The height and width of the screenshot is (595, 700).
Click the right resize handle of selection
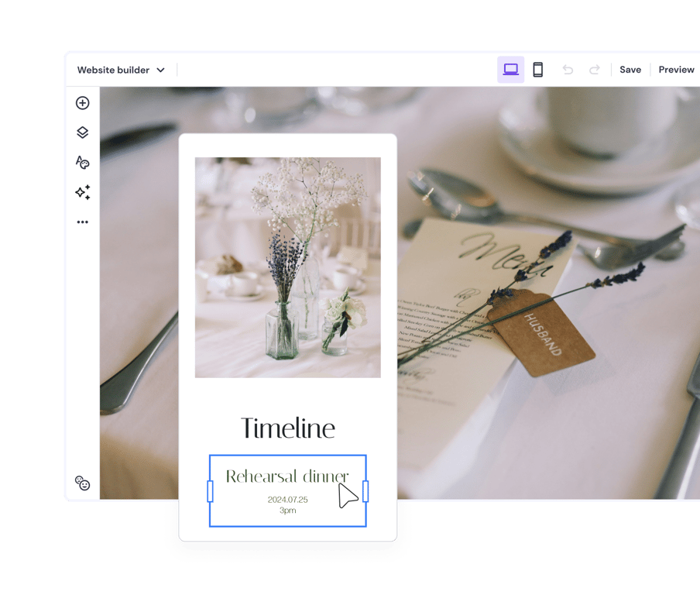(365, 491)
